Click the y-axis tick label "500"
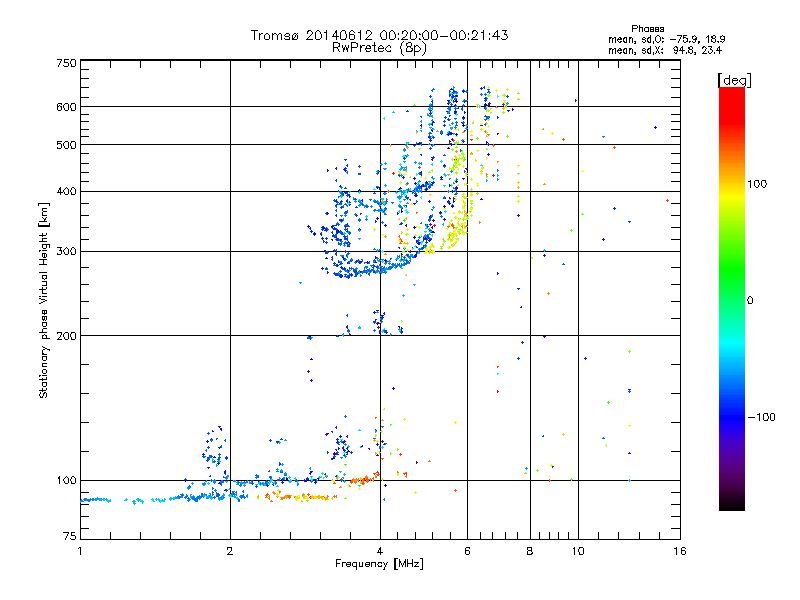Screen dimensions: 800x600 66,145
